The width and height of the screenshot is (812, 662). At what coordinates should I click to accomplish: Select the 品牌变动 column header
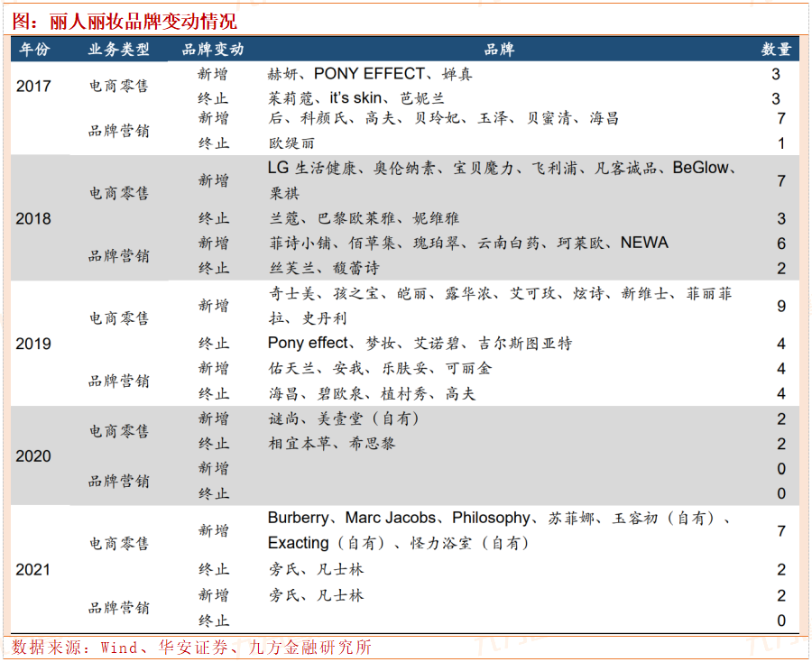coord(213,50)
